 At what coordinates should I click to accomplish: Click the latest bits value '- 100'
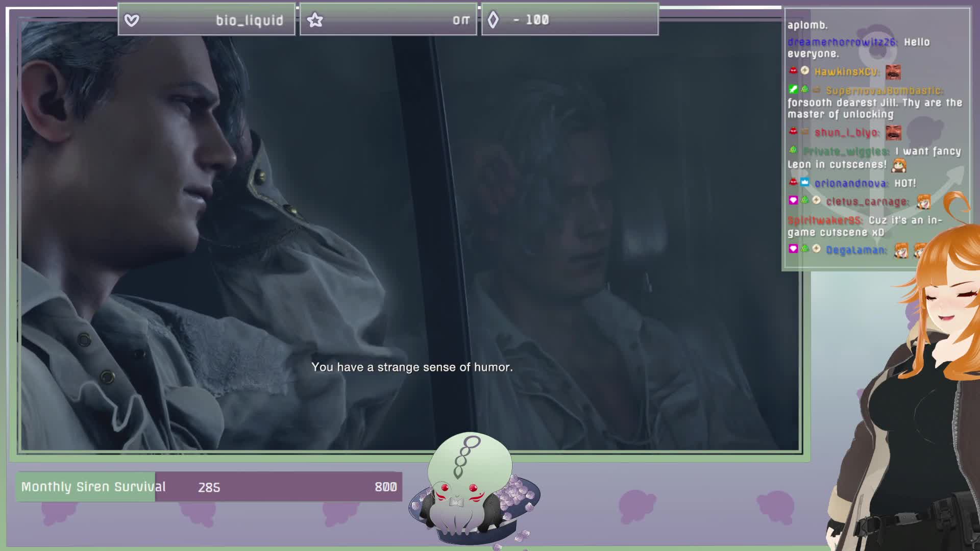[531, 20]
